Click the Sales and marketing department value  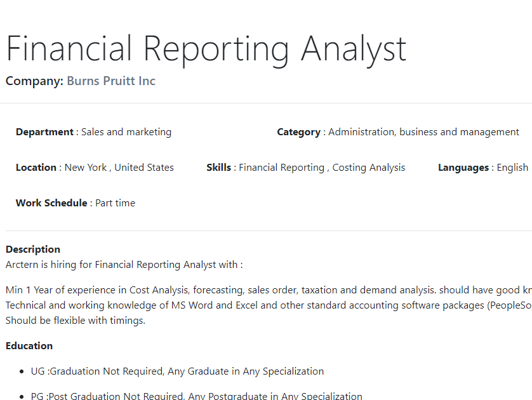[x=126, y=132]
